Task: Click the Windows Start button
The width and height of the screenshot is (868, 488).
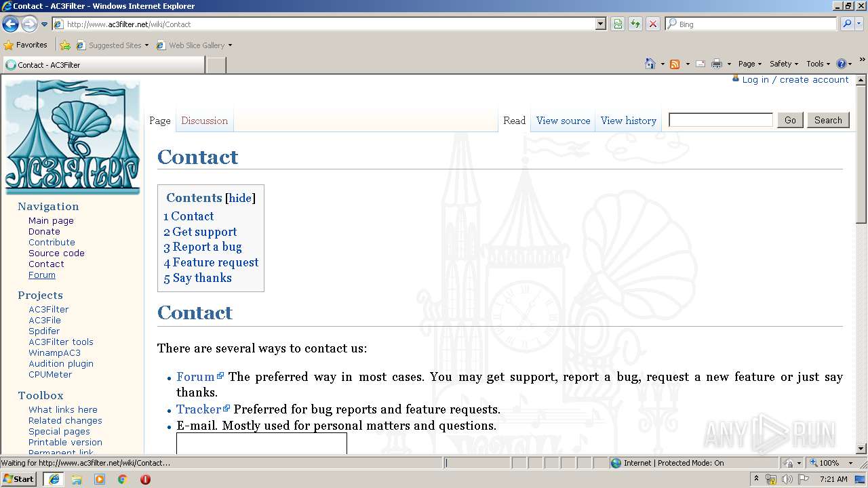Action: pyautogui.click(x=19, y=479)
